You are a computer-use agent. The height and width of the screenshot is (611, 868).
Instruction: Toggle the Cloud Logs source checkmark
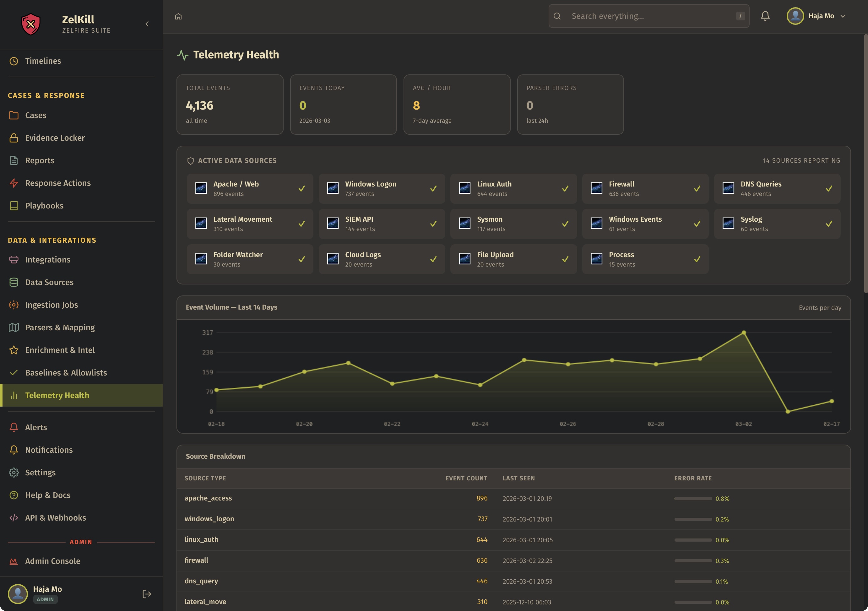pos(433,259)
